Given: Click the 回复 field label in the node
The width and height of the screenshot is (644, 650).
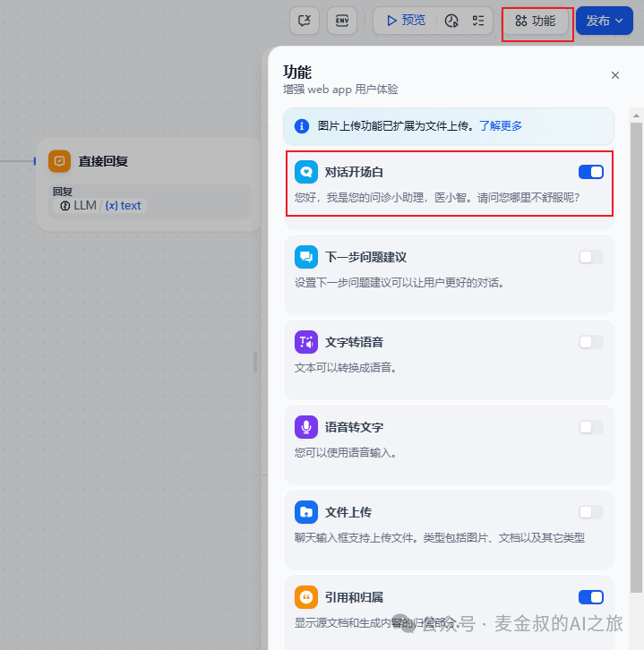Looking at the screenshot, I should click(63, 191).
